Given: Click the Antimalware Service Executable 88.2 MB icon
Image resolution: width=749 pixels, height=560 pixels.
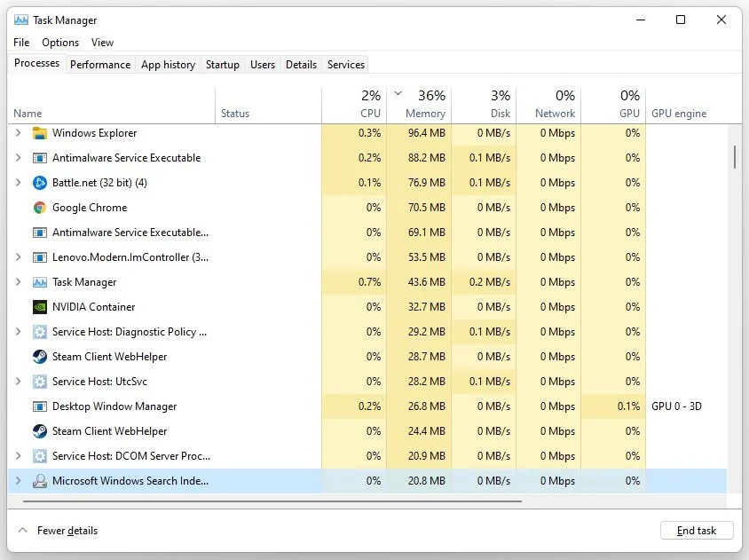Looking at the screenshot, I should click(40, 158).
